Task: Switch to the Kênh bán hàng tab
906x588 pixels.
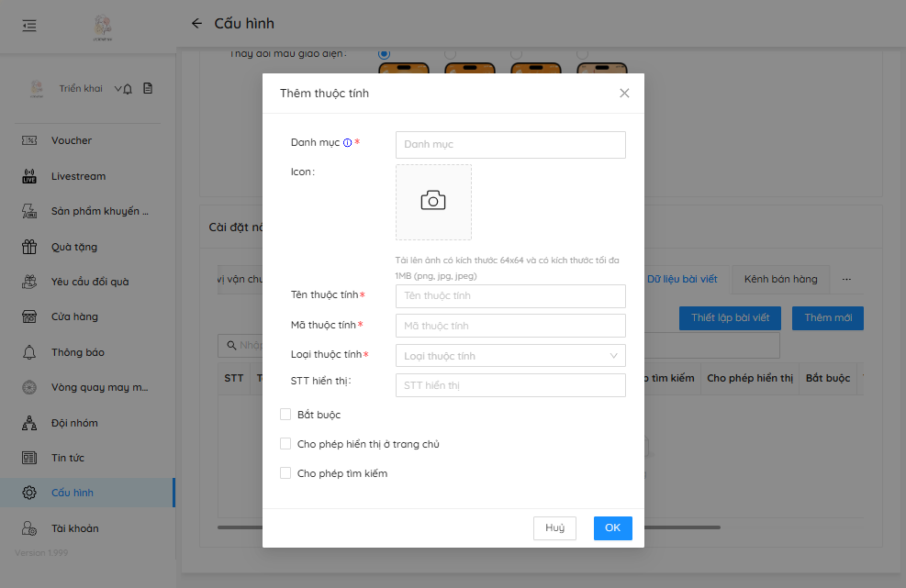Action: point(780,279)
